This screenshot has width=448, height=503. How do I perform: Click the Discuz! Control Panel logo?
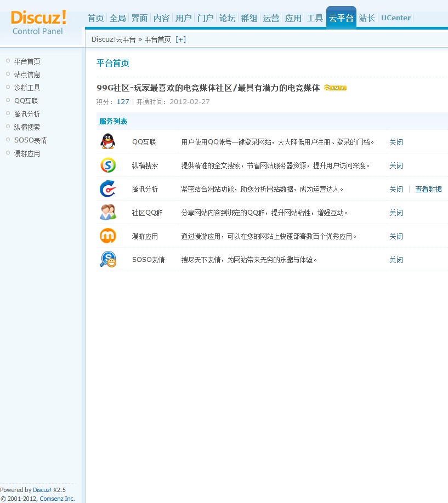pos(38,22)
